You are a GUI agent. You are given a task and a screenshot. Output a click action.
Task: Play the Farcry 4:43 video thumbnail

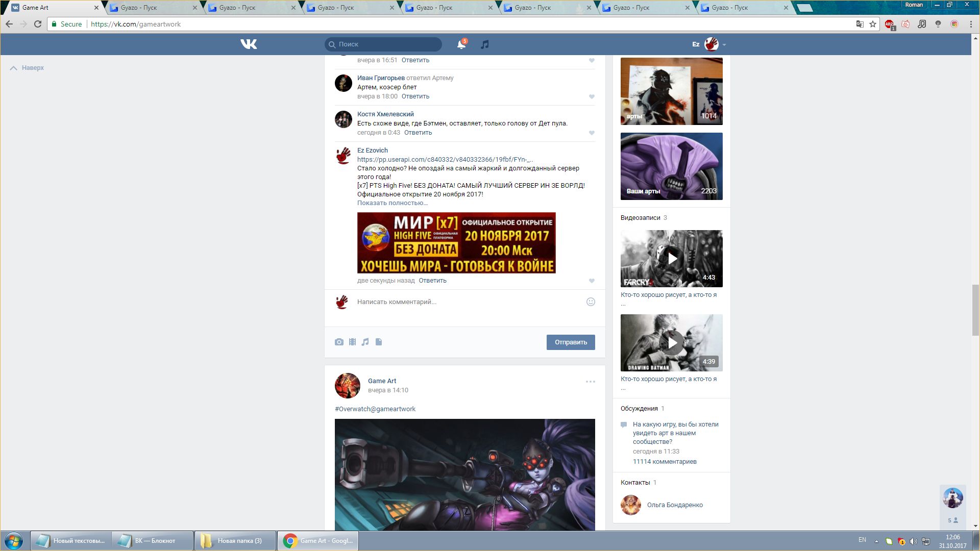[x=671, y=258]
